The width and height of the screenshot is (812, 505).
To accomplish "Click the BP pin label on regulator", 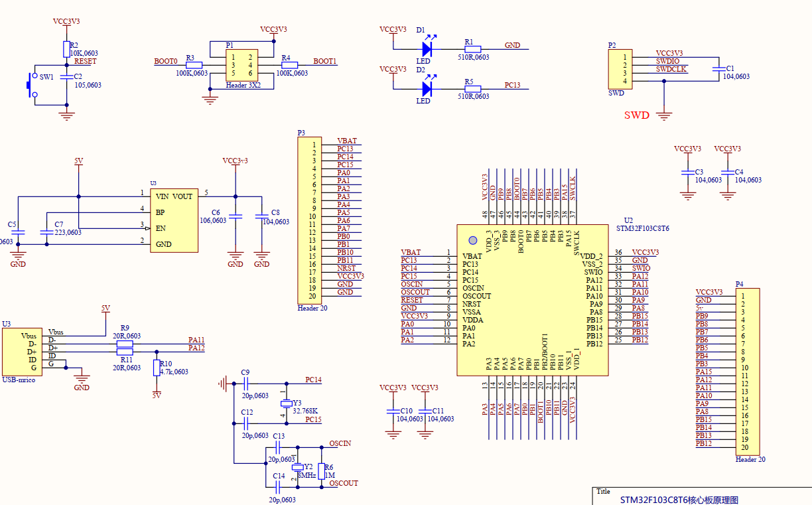I will 160,212.
